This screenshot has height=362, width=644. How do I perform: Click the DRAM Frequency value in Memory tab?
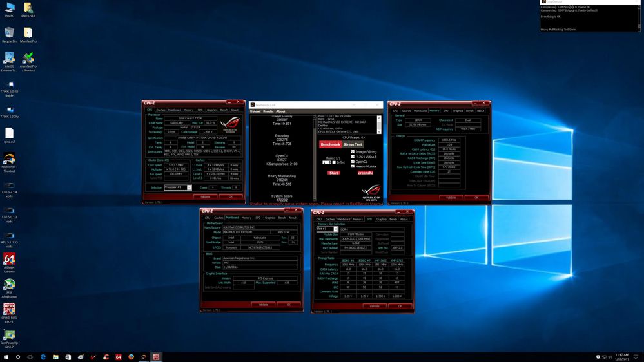click(x=449, y=140)
